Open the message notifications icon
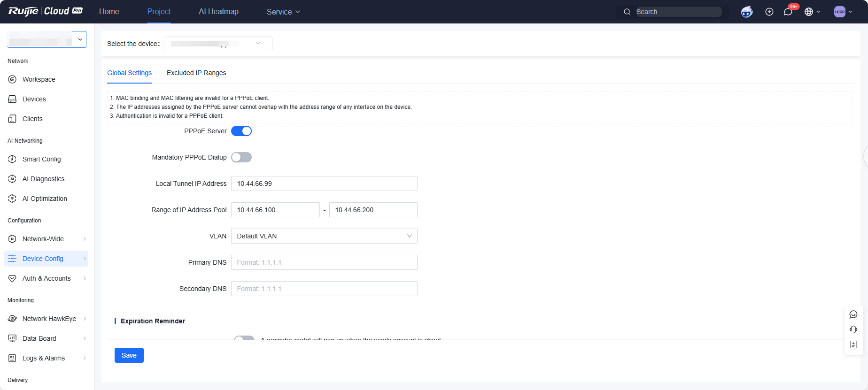Screen dimensions: 868x390 788,12
